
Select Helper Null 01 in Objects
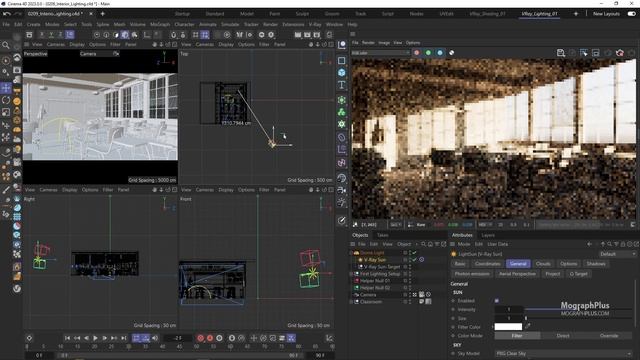point(375,281)
